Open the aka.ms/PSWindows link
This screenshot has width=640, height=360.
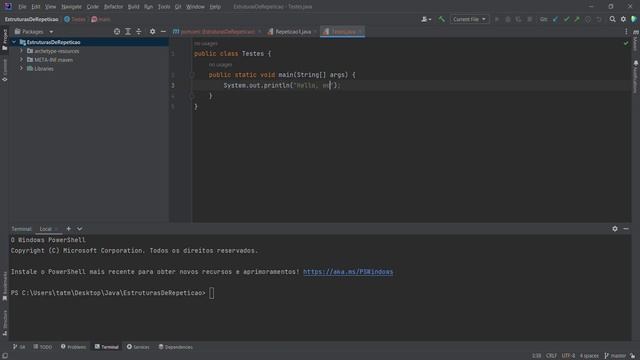[x=348, y=272]
